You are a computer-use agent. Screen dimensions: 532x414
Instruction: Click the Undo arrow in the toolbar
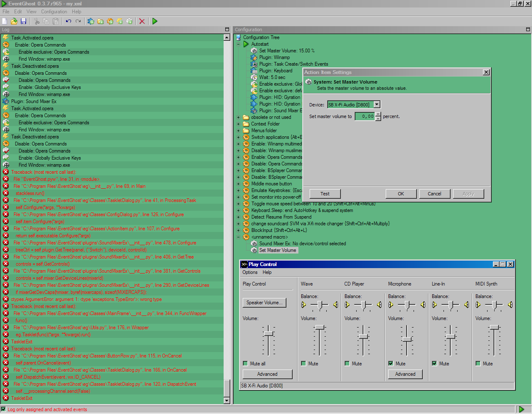(69, 21)
